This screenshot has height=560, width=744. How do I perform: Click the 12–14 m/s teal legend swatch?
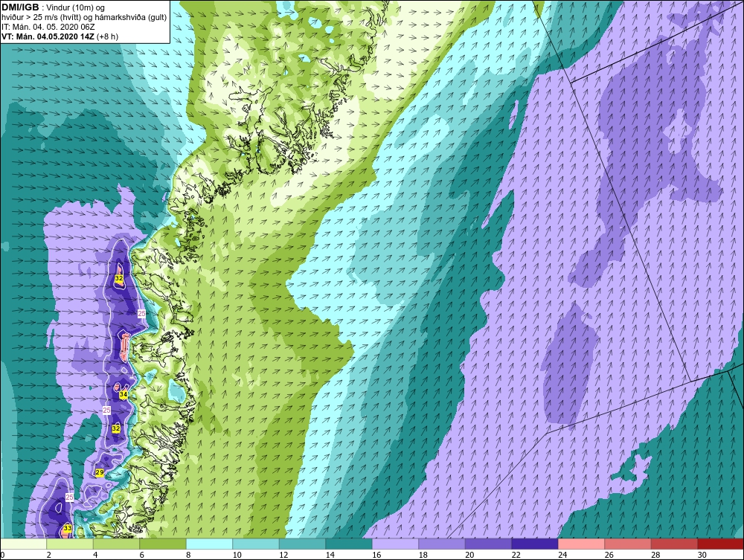(302, 544)
